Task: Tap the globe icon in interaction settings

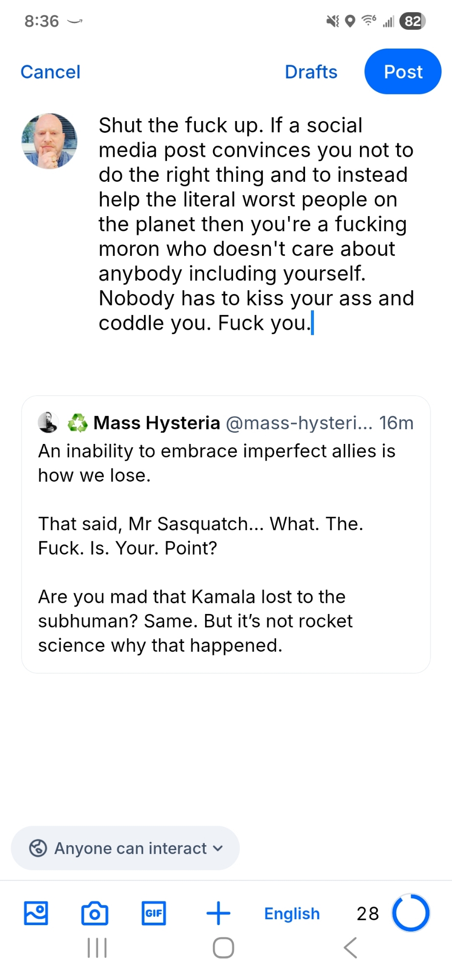Action: click(x=38, y=848)
